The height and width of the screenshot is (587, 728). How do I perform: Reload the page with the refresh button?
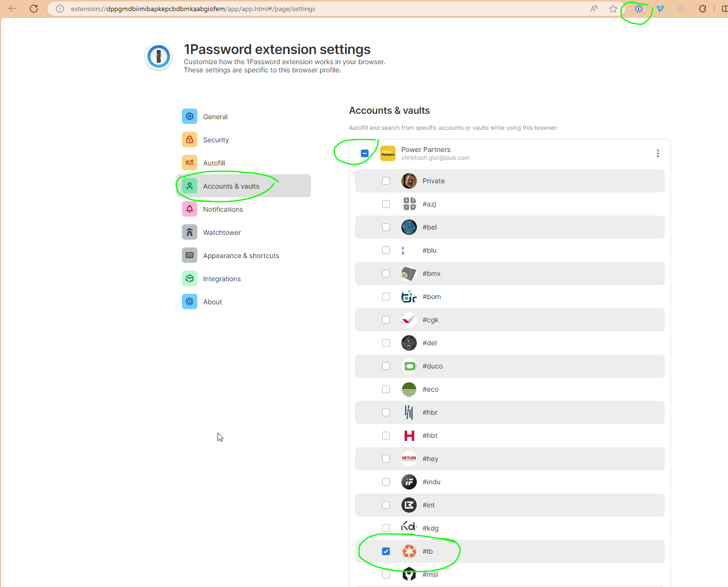pos(34,9)
